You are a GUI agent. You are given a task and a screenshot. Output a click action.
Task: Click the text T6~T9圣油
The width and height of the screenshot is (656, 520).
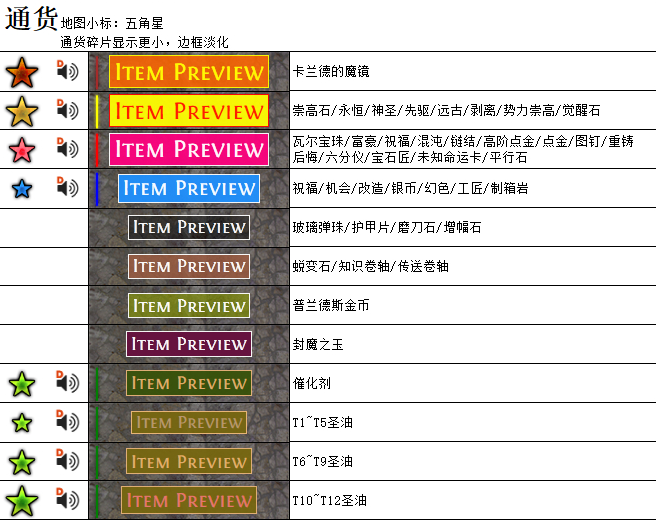323,461
